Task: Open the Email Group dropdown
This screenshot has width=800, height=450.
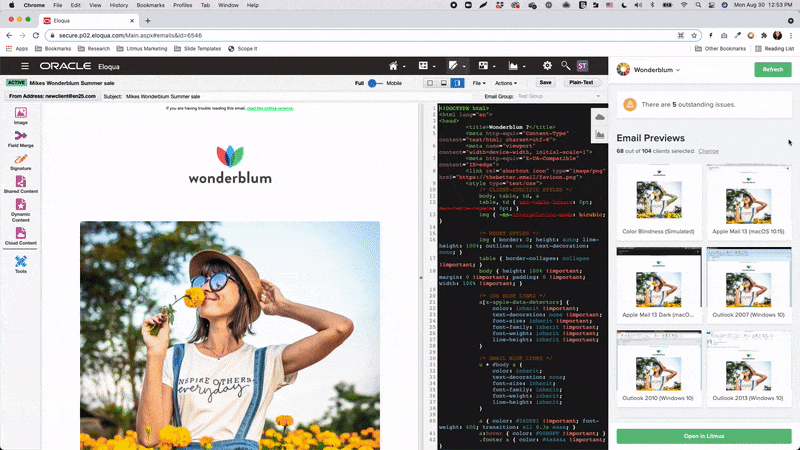Action: pos(559,96)
